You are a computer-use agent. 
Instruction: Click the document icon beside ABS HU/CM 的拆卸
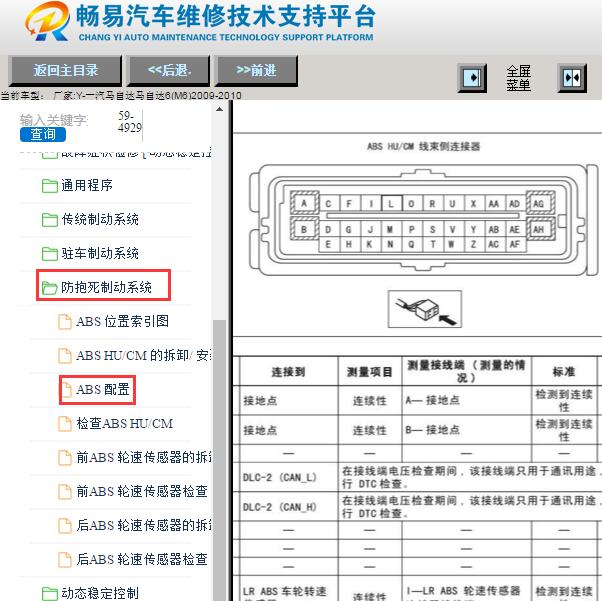click(65, 356)
